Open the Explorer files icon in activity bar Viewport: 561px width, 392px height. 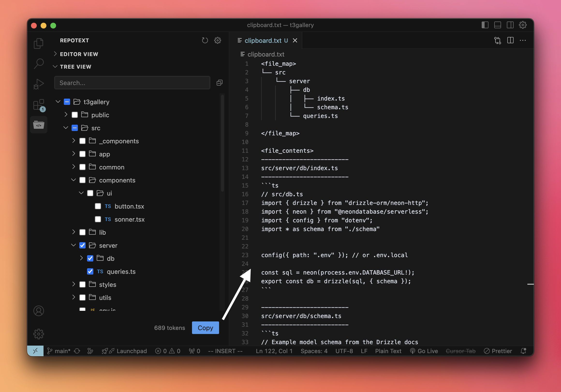coord(38,44)
